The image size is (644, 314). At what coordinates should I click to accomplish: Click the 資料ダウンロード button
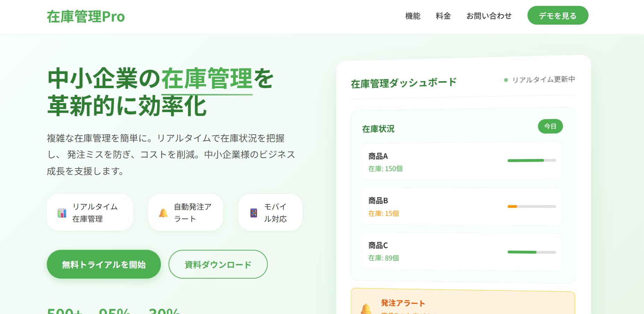(218, 264)
